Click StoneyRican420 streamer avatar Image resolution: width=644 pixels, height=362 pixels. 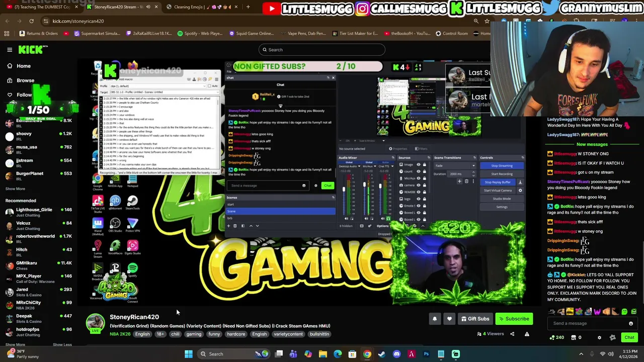tap(95, 323)
